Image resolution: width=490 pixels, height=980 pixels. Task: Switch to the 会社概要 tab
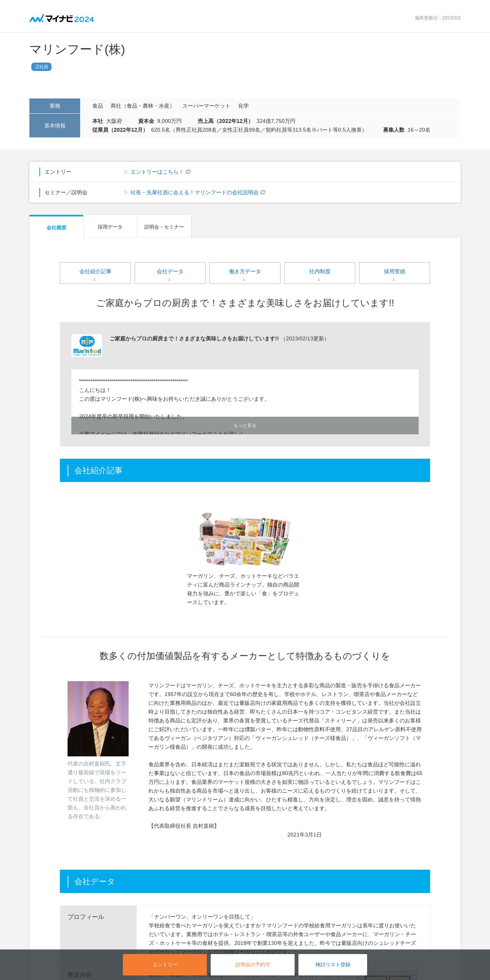pos(56,227)
